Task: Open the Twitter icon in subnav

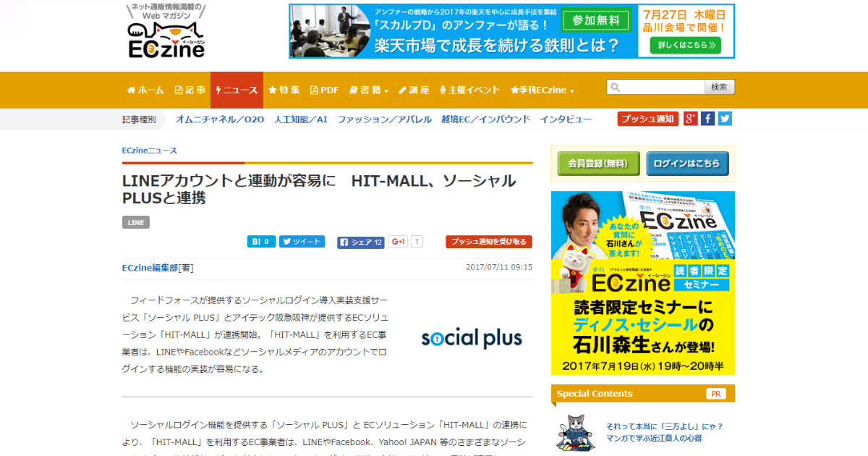Action: click(725, 119)
